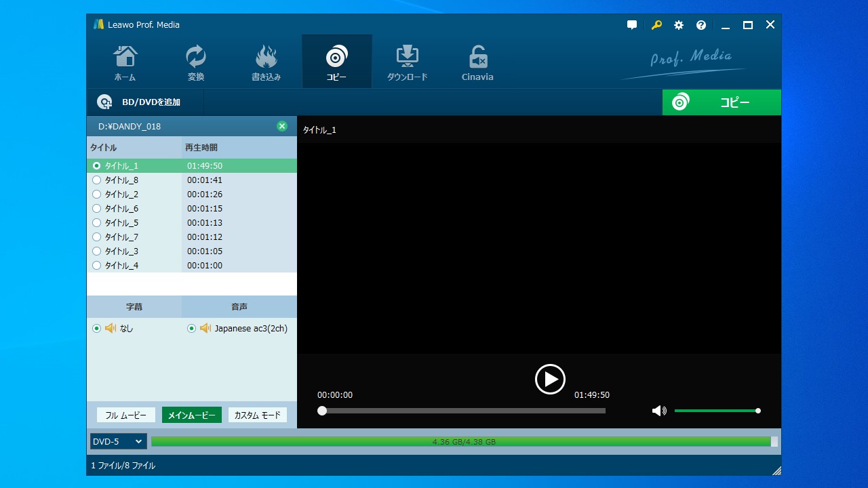This screenshot has height=488, width=868.
Task: Open the ダウンロード download tab
Action: tap(407, 62)
